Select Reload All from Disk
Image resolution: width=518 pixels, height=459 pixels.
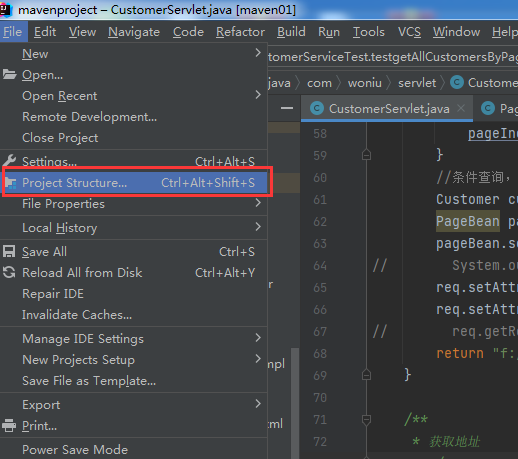(134, 273)
